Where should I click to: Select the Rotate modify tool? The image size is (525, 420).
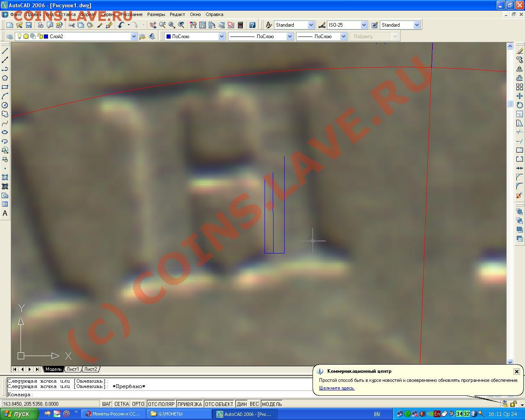pos(520,105)
